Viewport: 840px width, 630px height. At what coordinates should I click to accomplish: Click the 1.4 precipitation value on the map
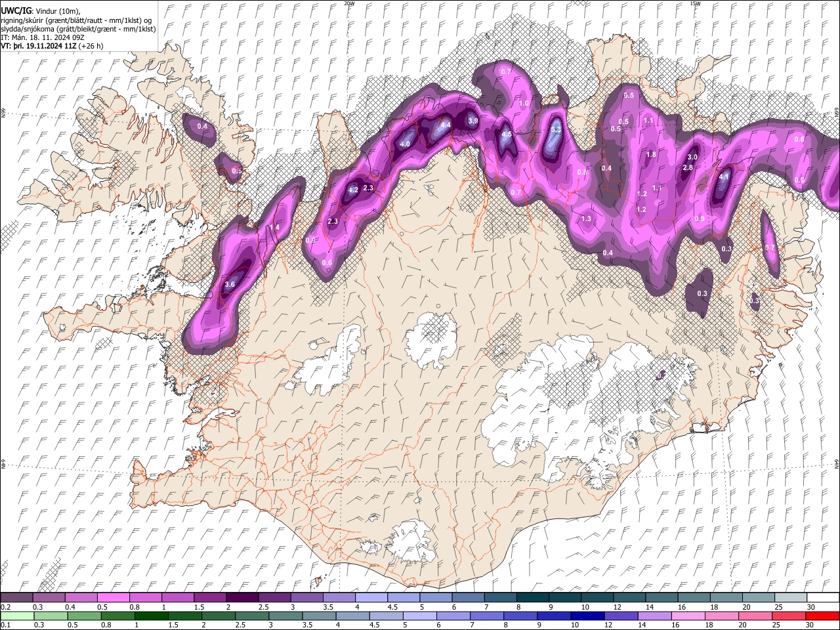pos(274,227)
